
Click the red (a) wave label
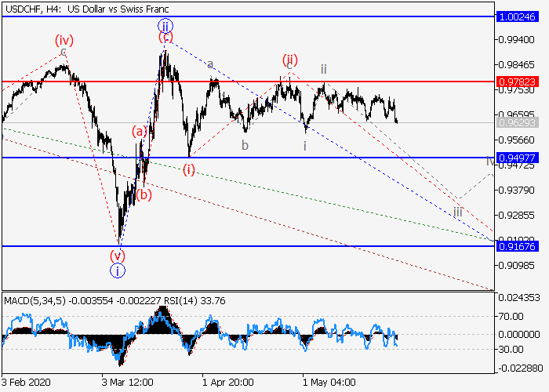[139, 131]
